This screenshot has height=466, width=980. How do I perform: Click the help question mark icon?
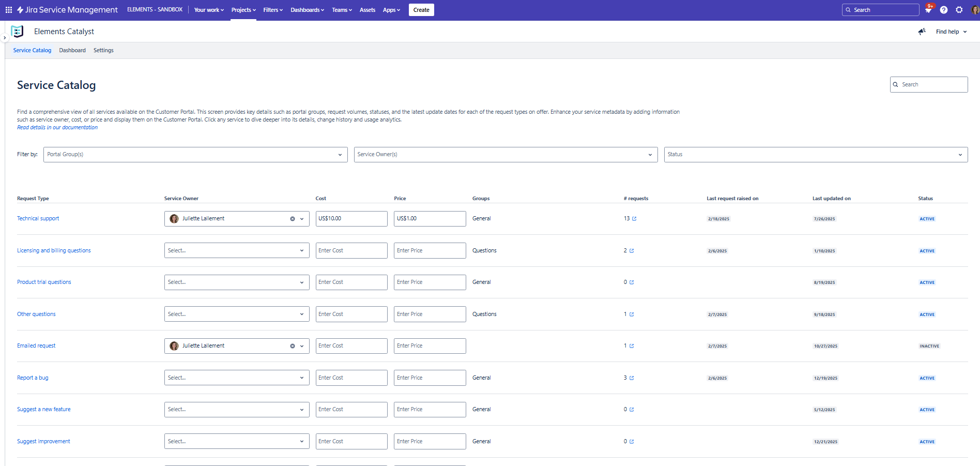click(944, 10)
